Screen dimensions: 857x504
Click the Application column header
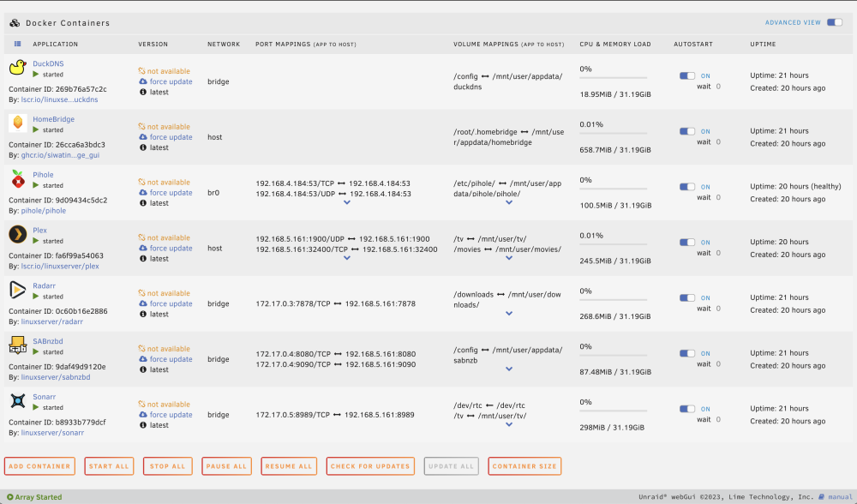tap(55, 45)
